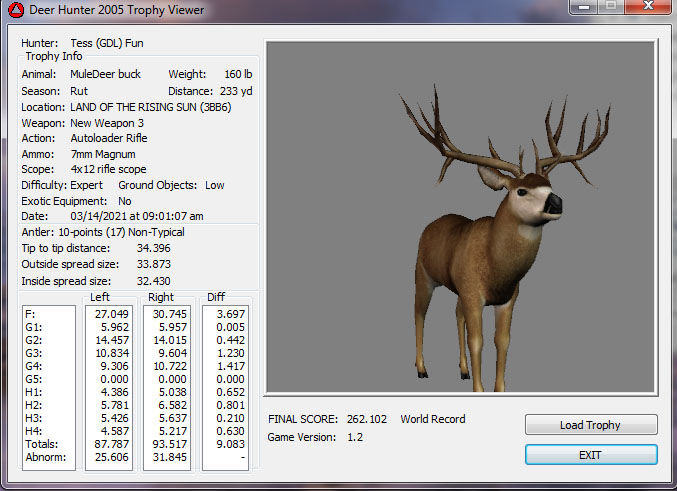The image size is (677, 491).
Task: Click the location LAND OF THE RISING SUN
Action: 150,107
